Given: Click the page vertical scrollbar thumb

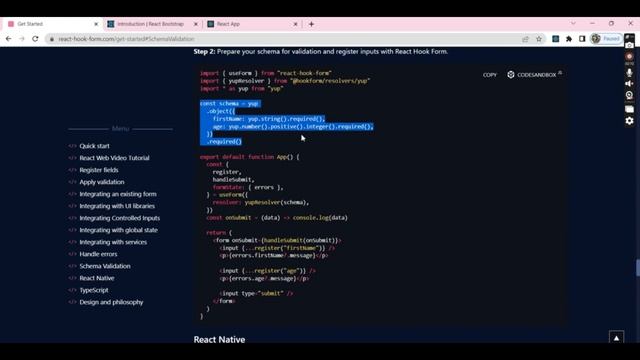Looking at the screenshot, I should [x=638, y=268].
